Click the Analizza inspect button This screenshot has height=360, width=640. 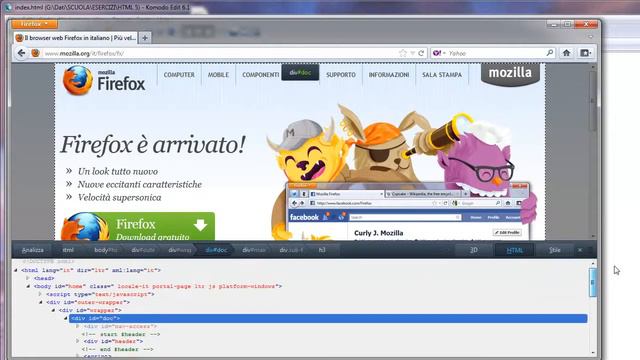tap(33, 250)
